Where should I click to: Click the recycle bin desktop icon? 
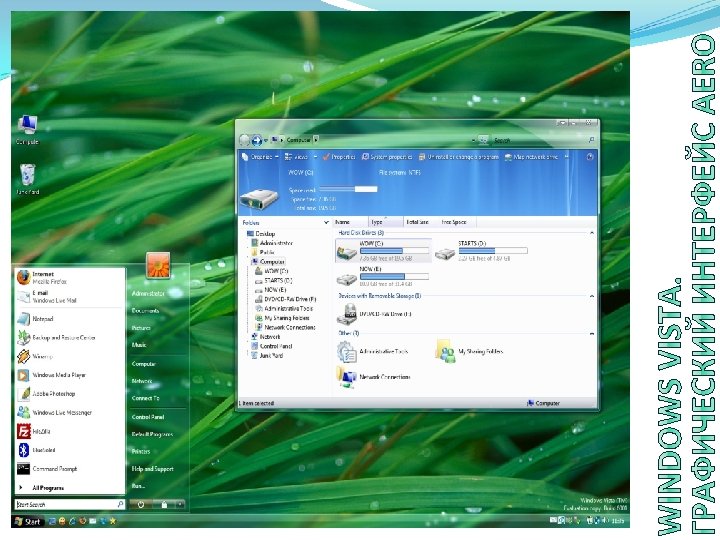[28, 179]
